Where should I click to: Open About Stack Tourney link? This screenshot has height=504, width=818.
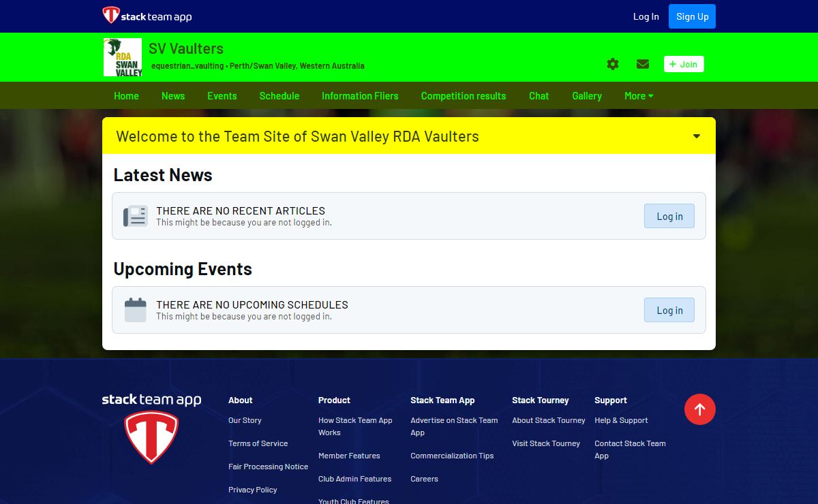point(549,420)
